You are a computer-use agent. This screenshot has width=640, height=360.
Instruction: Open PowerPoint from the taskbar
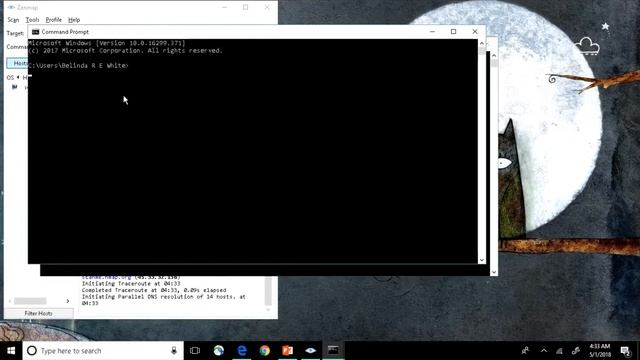[288, 351]
